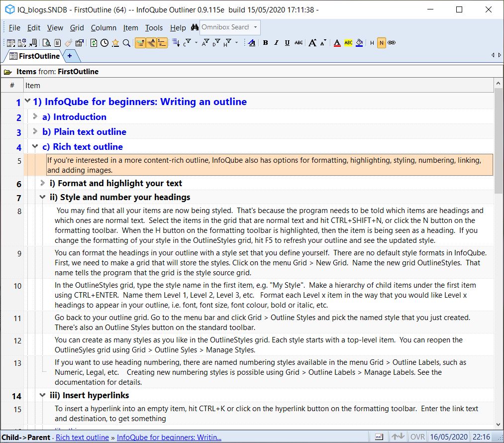Click the open folder icon beside Items from

[x=8, y=72]
